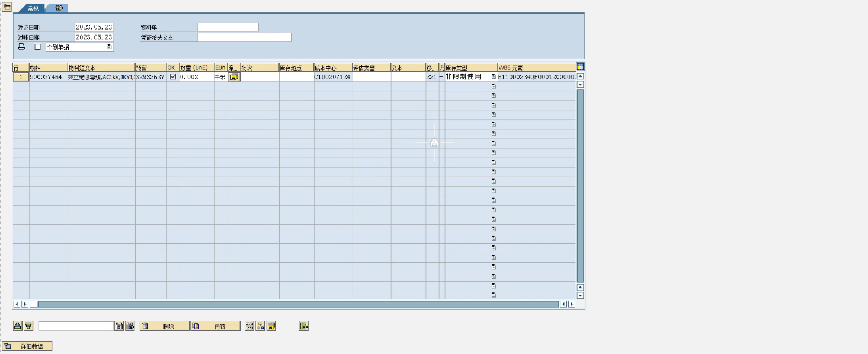Screen dimensions: 868x354
Task: Switch to the 常规 tab
Action: coord(33,8)
